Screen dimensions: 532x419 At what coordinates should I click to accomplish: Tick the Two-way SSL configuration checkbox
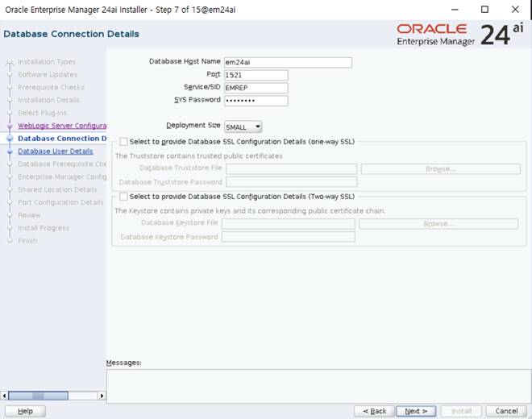pyautogui.click(x=123, y=197)
